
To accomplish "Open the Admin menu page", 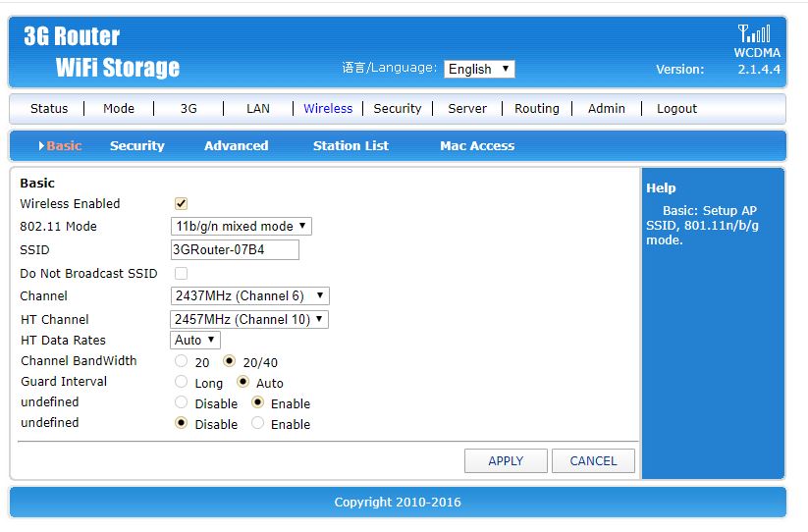I will [606, 109].
